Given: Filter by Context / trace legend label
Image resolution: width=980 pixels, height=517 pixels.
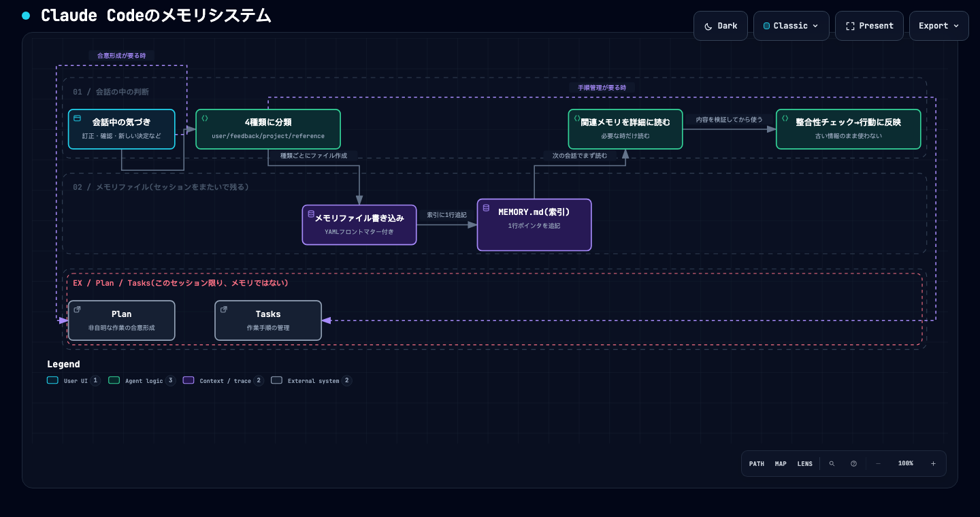Looking at the screenshot, I should (x=225, y=381).
